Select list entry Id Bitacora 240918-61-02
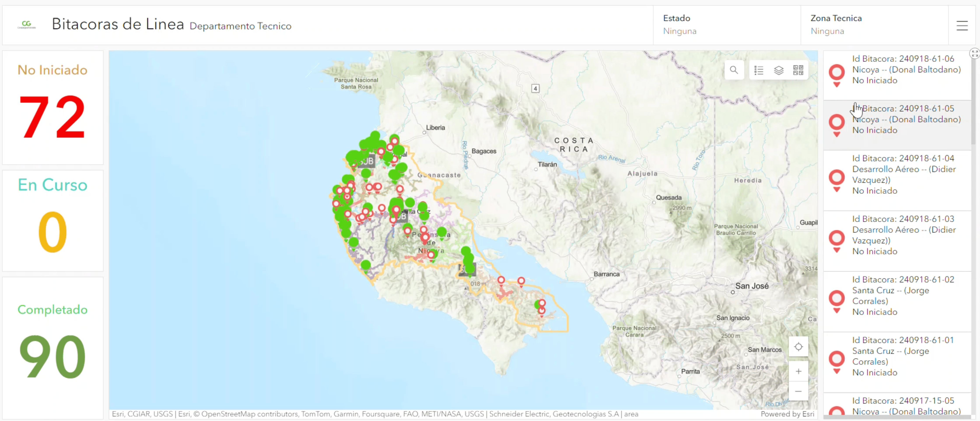This screenshot has height=421, width=980. pos(897,301)
